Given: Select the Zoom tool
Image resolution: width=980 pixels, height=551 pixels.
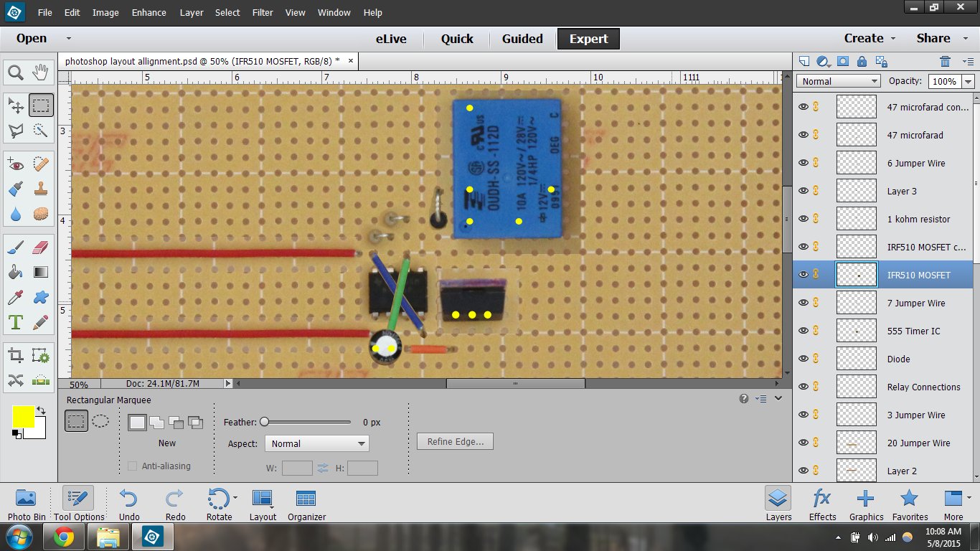Looking at the screenshot, I should coord(16,72).
